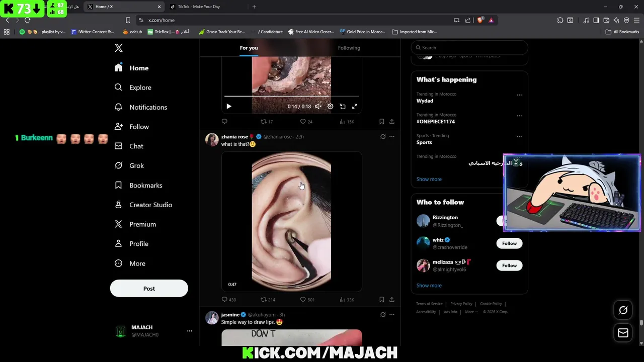Open more options for Wydad trend
This screenshot has width=644, height=362.
pos(519,95)
